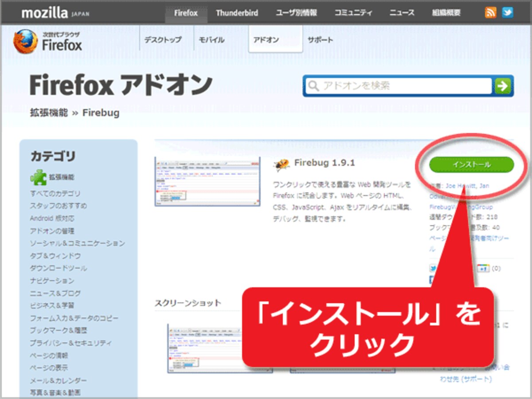Open メール&カレンダー category link

(59, 380)
